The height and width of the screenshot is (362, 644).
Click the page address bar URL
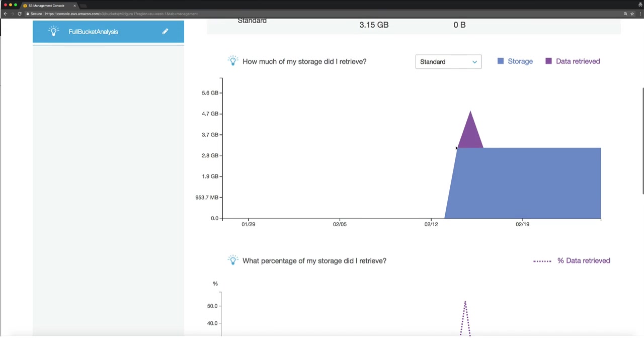pos(121,14)
